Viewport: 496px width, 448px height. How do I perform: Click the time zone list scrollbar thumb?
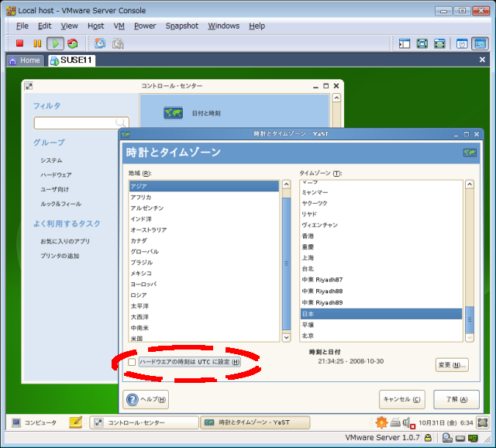tap(470, 320)
